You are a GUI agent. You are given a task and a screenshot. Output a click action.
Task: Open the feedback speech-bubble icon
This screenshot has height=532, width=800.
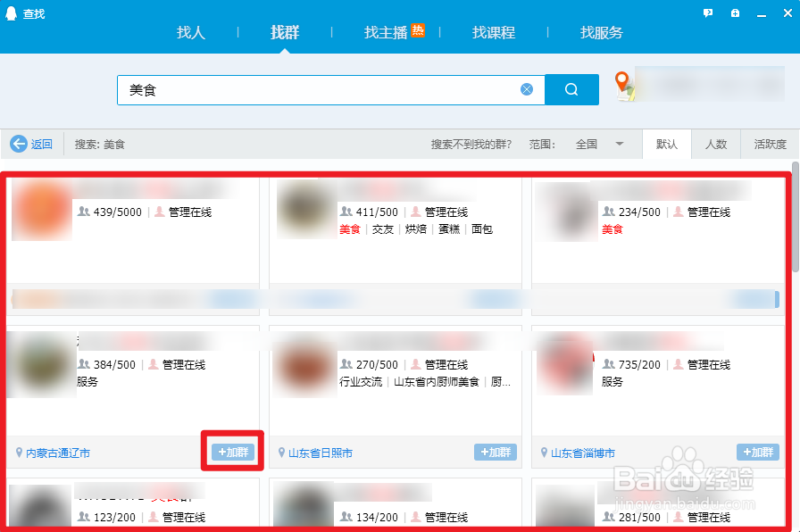tap(708, 13)
